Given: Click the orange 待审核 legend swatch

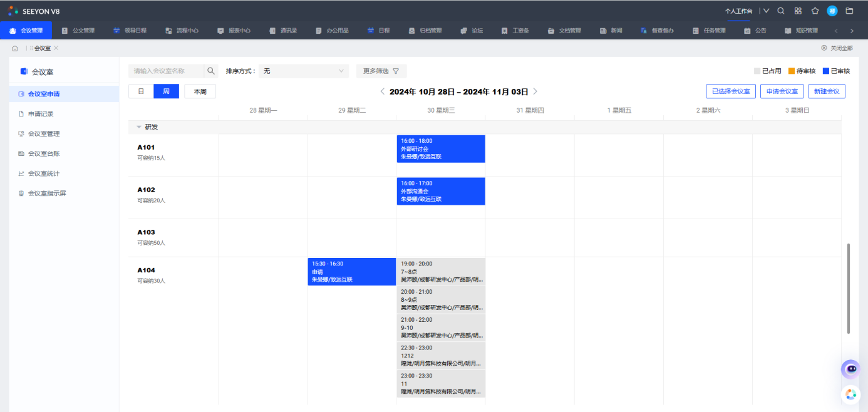Looking at the screenshot, I should click(x=792, y=71).
